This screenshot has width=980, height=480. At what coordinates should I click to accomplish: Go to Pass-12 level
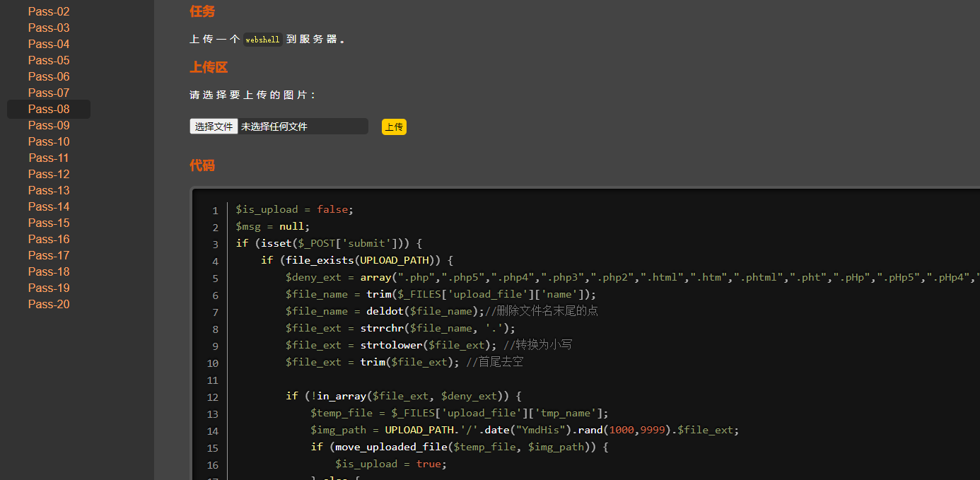coord(49,174)
